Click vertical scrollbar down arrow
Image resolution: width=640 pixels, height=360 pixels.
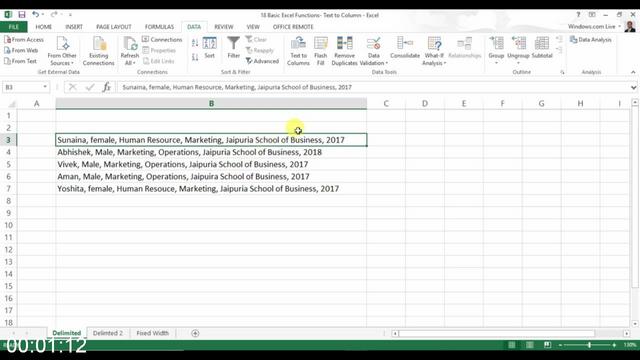coord(635,324)
